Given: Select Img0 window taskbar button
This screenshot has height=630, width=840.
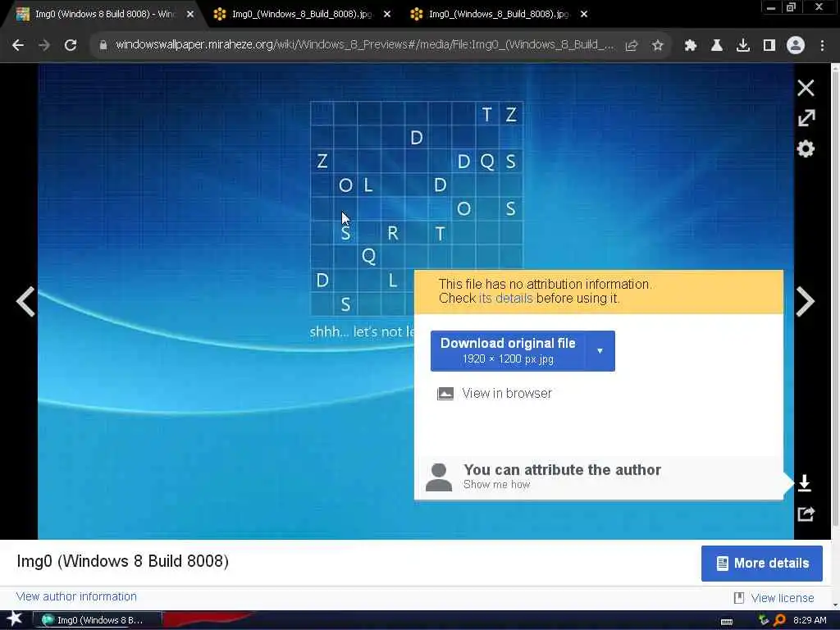Looking at the screenshot, I should pos(97,620).
